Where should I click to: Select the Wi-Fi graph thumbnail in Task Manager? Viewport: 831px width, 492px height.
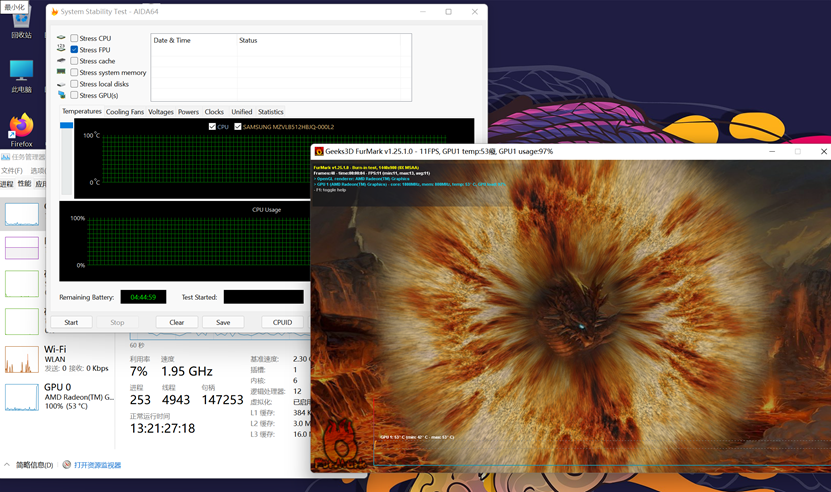coord(22,359)
